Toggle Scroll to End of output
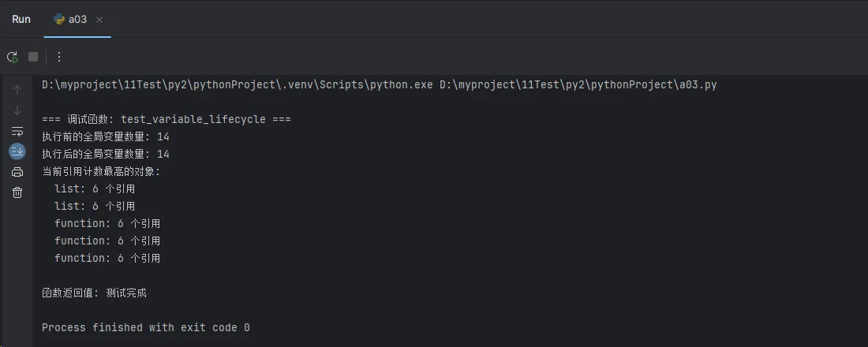The width and height of the screenshot is (868, 347). (17, 151)
